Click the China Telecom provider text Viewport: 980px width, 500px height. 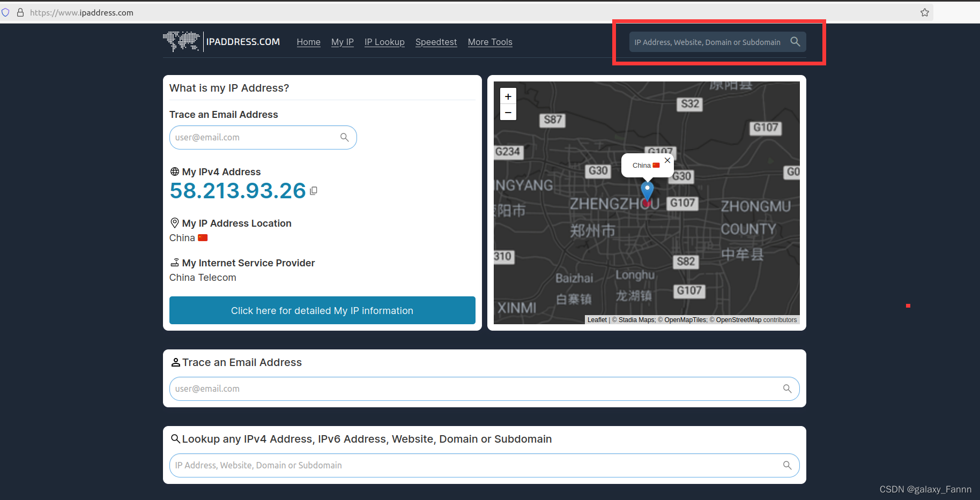point(203,278)
